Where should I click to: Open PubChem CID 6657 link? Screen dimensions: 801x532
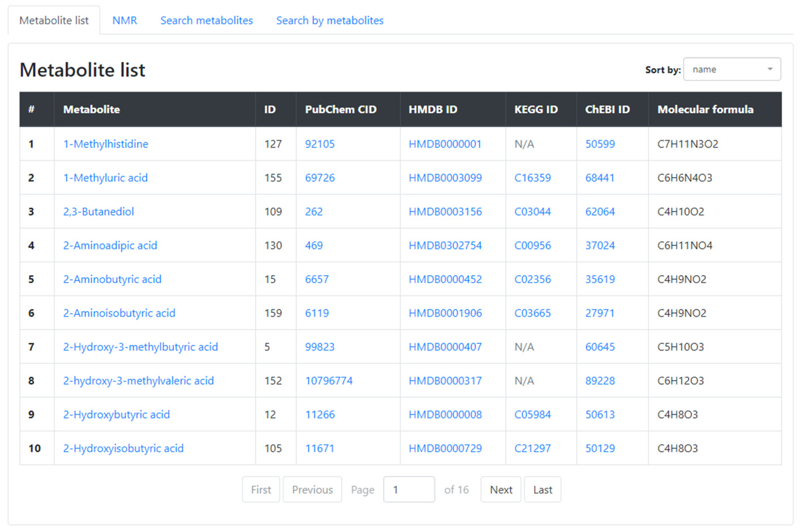pos(317,279)
